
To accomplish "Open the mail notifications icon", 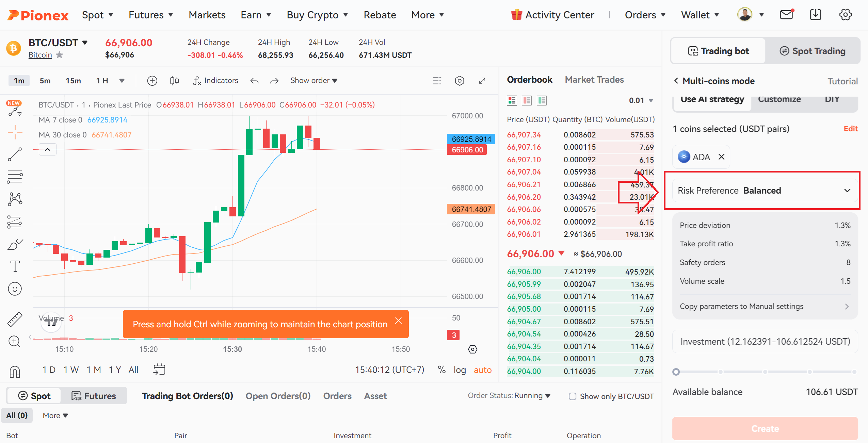I will (x=786, y=15).
